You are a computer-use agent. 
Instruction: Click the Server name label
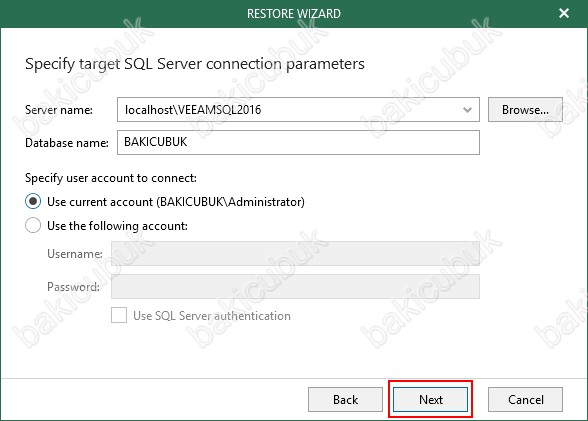pos(58,110)
